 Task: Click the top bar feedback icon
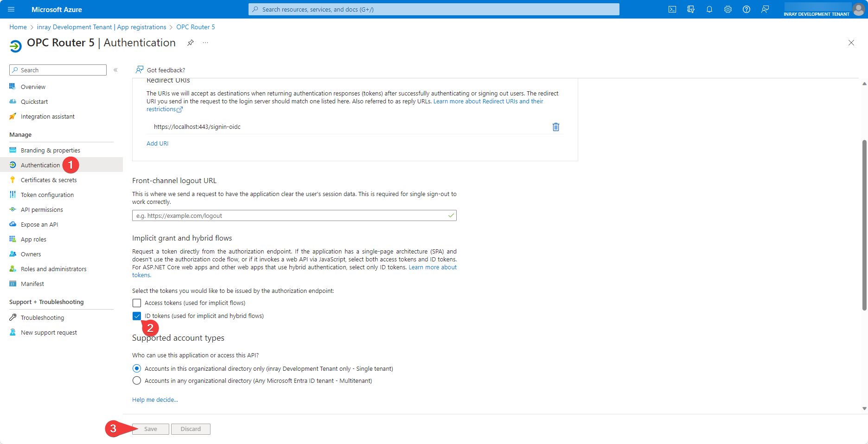pyautogui.click(x=765, y=9)
